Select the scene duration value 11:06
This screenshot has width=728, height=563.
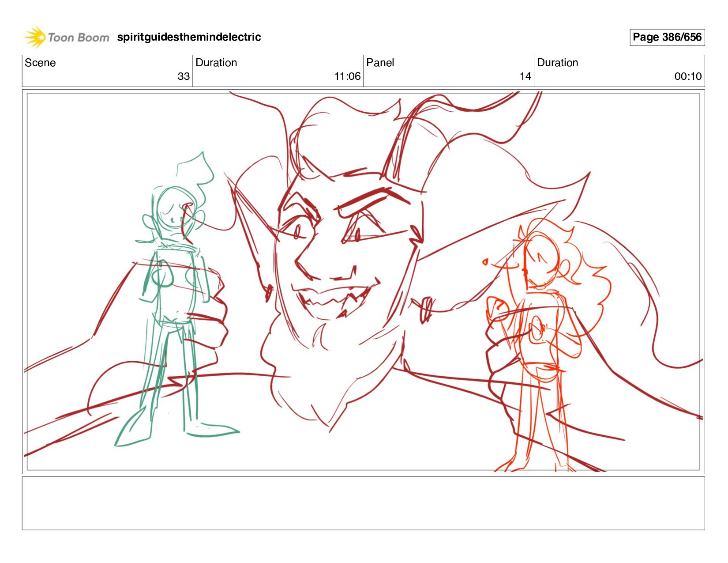pyautogui.click(x=347, y=76)
